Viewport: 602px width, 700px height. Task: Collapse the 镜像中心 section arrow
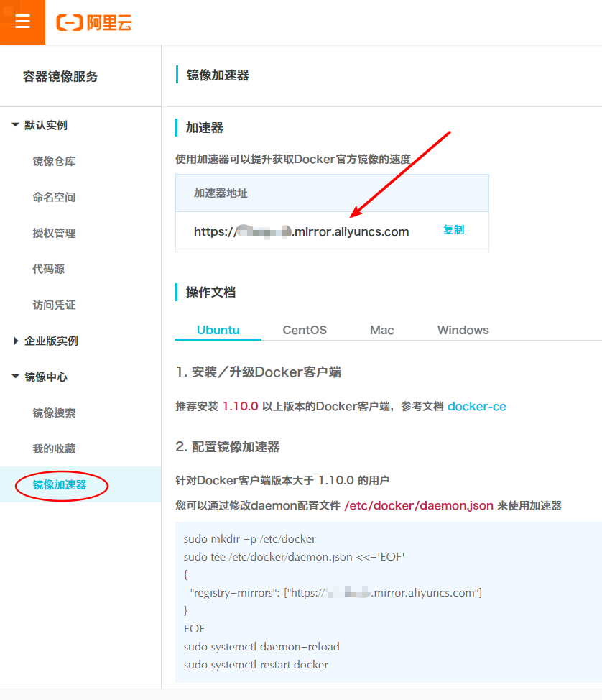click(16, 377)
